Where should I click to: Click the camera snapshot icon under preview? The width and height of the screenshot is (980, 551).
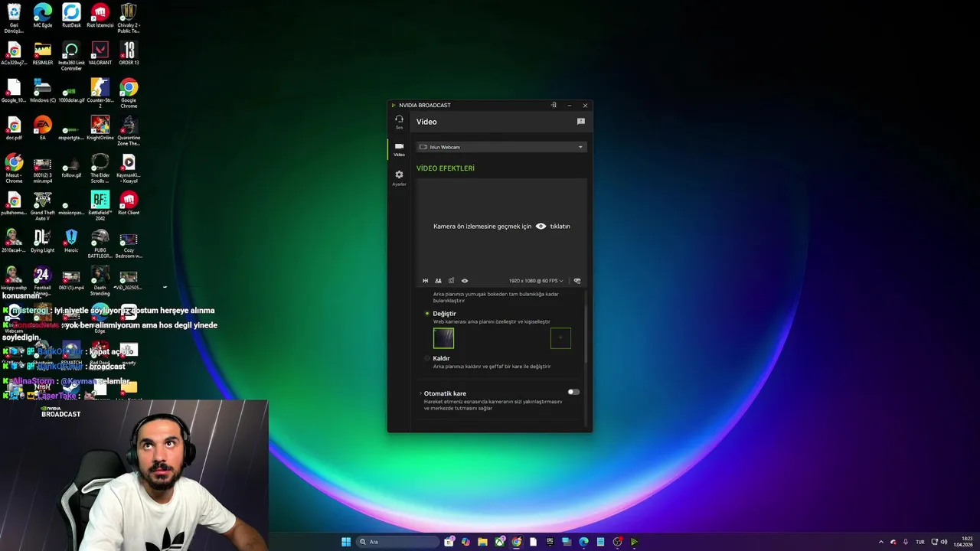point(451,281)
